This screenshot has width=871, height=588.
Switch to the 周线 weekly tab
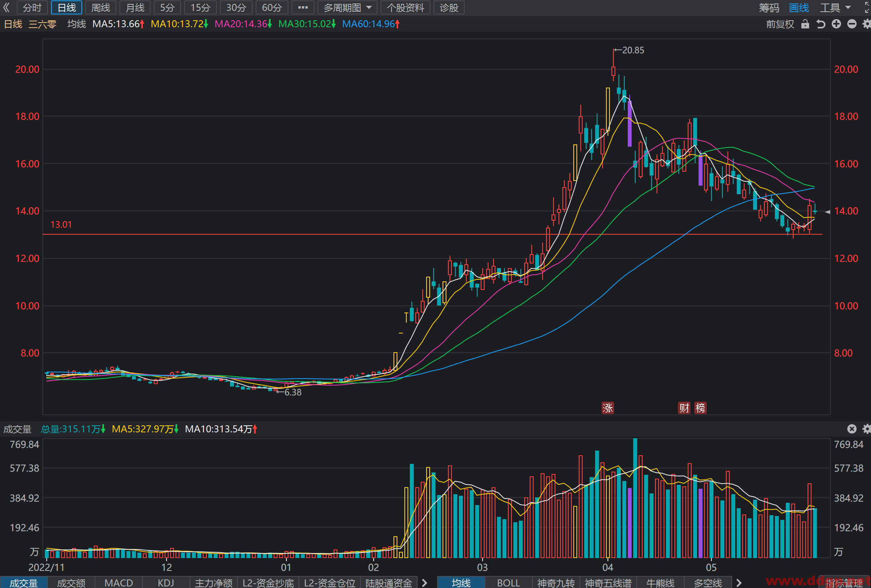point(101,8)
